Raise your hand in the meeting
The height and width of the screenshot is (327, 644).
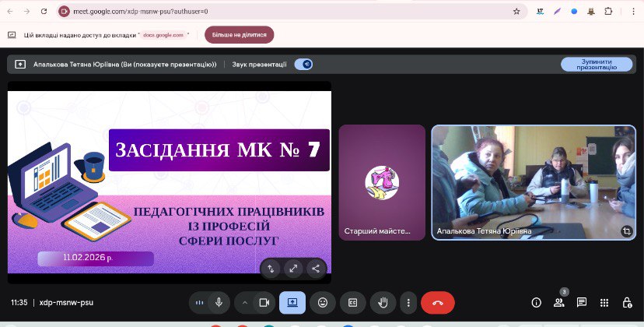(x=382, y=302)
